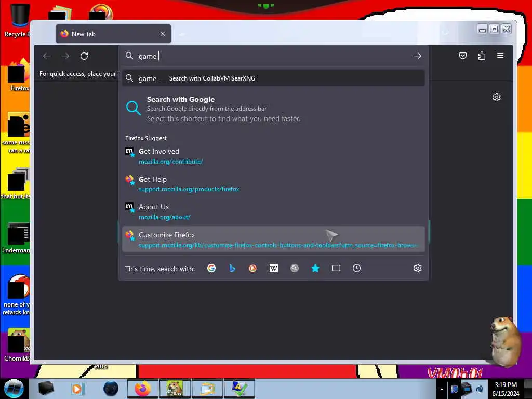Open the ChomikBox desktop icon
The image size is (532, 399).
coord(17,345)
